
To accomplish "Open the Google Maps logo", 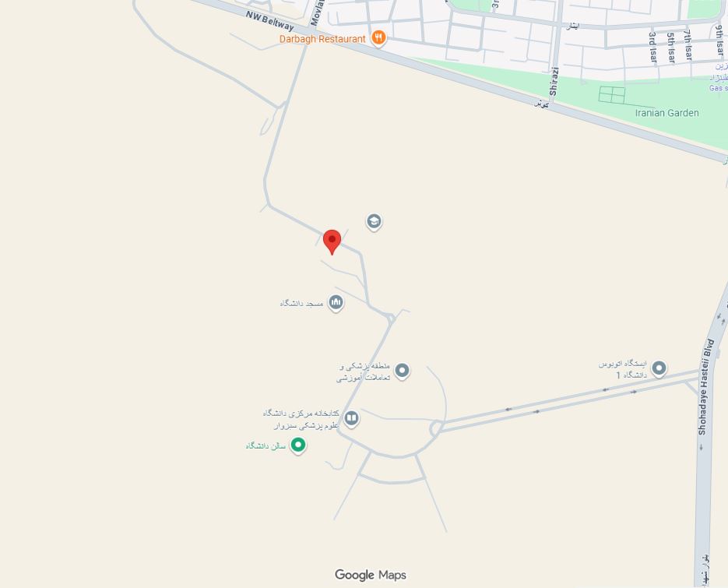I will [371, 575].
